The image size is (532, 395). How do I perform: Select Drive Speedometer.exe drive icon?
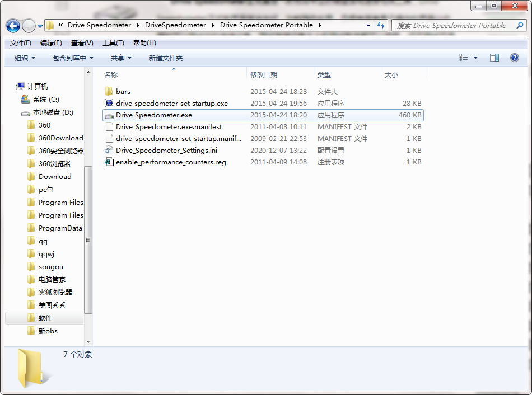pos(109,115)
